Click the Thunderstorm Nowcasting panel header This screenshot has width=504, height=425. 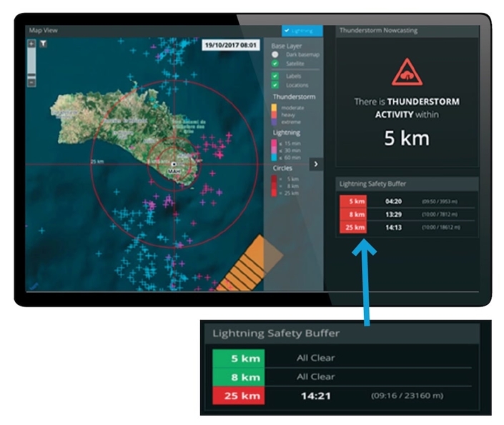click(407, 31)
